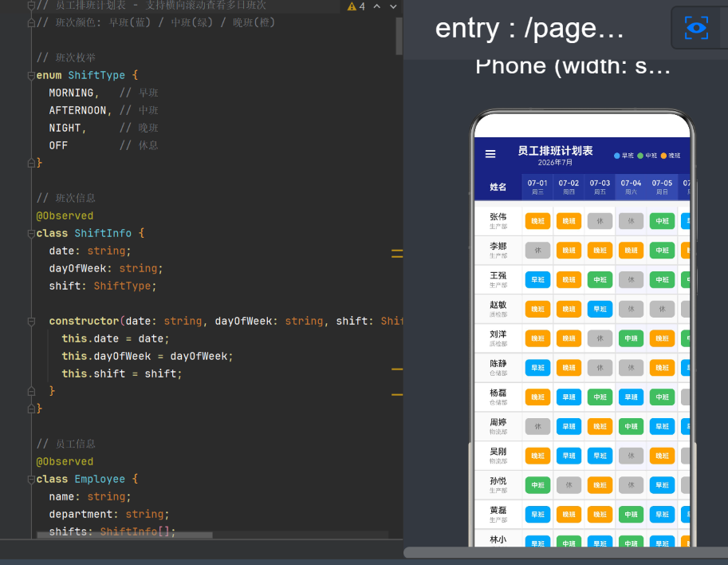Go to previous highlighted problem arrow
The height and width of the screenshot is (565, 728).
tap(377, 6)
